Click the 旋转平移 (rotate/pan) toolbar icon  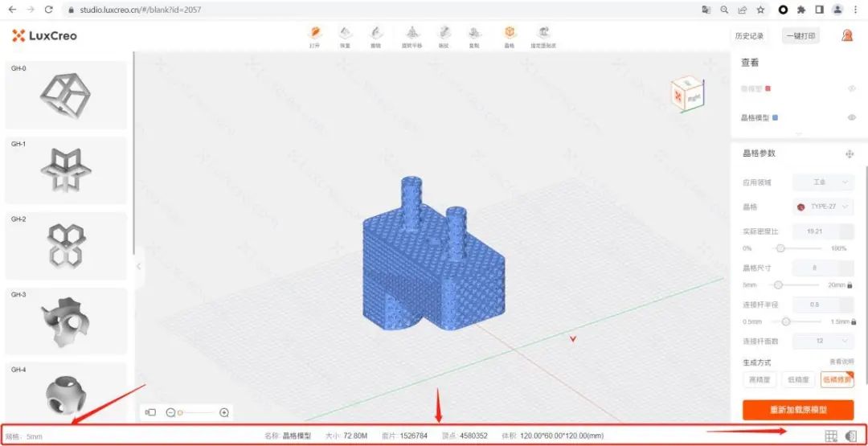411,35
